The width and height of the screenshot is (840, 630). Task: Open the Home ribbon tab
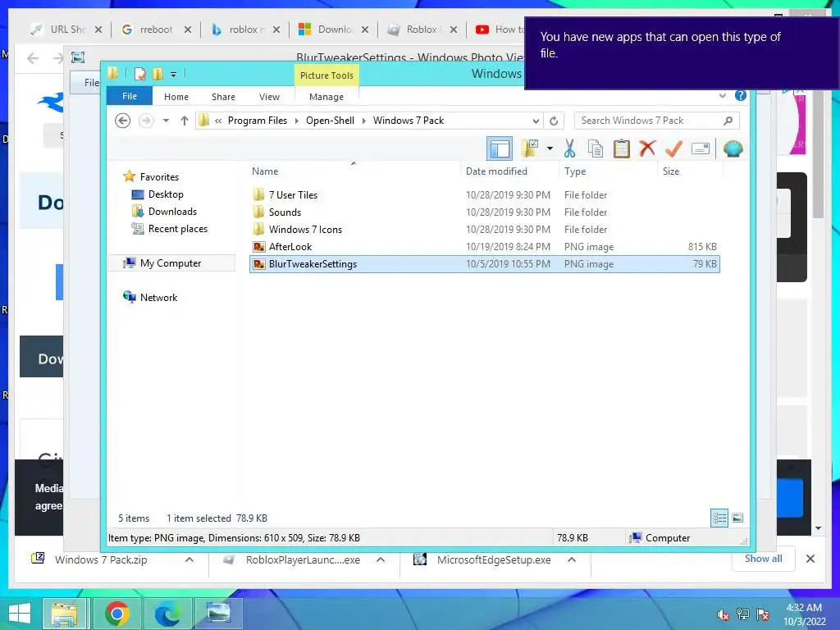[176, 97]
